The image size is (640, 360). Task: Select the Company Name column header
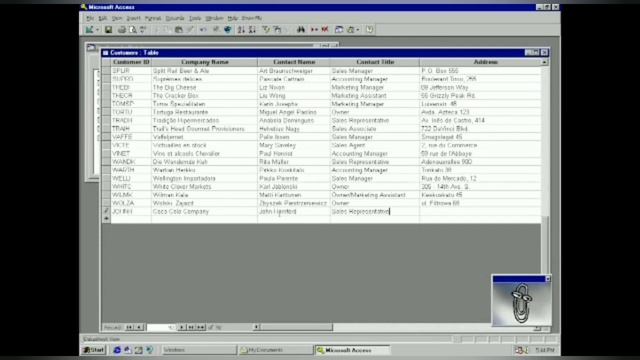tap(204, 62)
